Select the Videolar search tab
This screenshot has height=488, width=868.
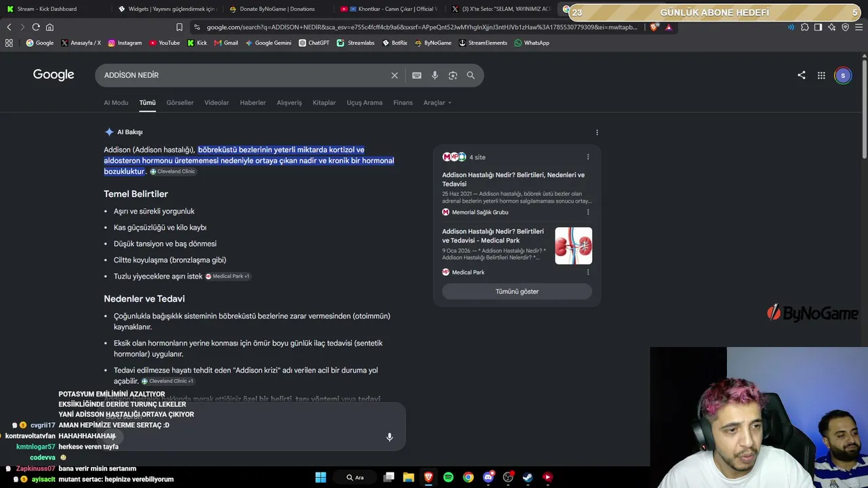pyautogui.click(x=217, y=103)
